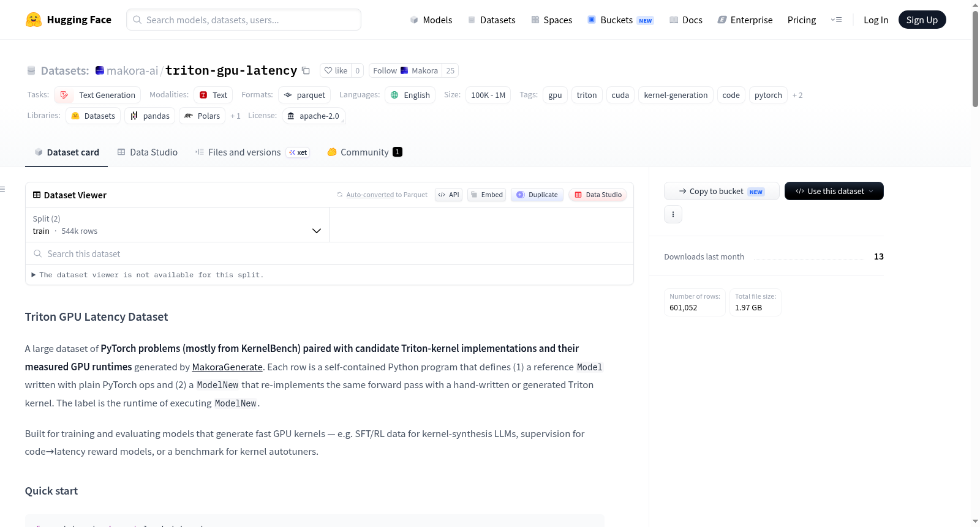
Task: Go to Datasets in navigation
Action: [x=491, y=20]
